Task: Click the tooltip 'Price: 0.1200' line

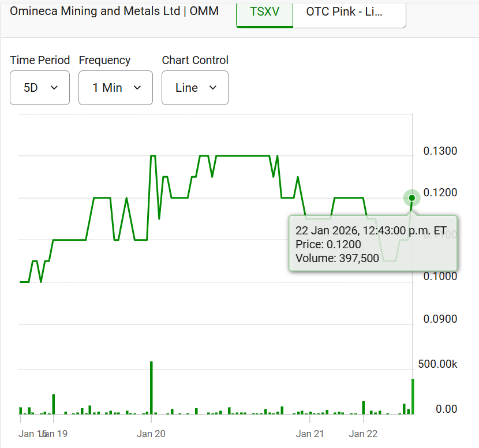Action: [x=328, y=244]
